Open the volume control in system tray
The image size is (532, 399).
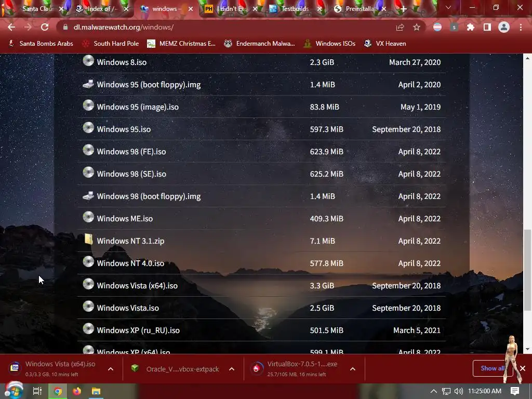(x=458, y=391)
